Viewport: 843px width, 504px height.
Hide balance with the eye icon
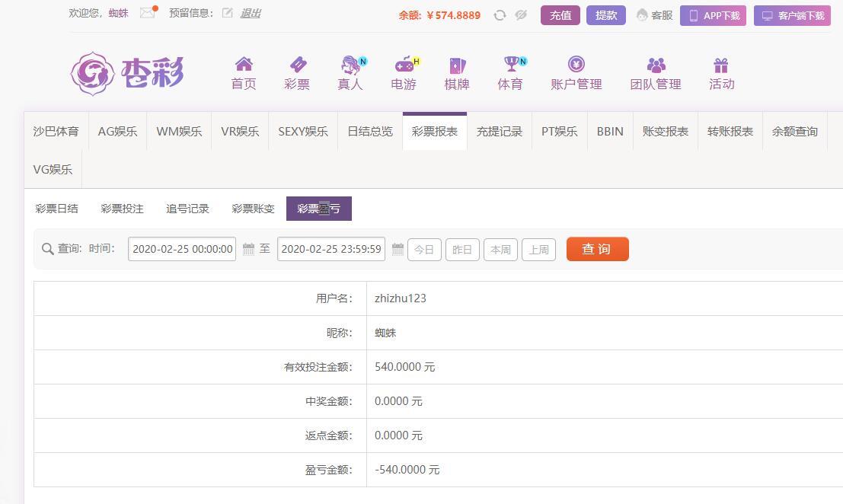(521, 15)
